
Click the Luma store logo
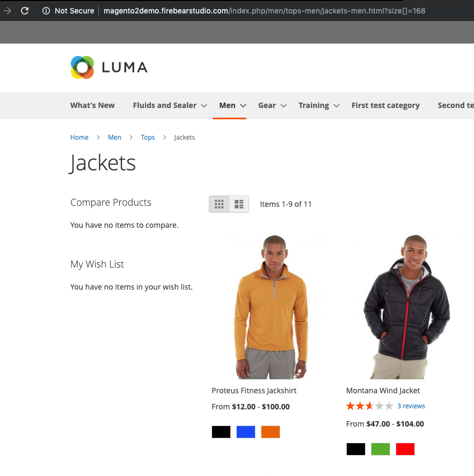108,67
